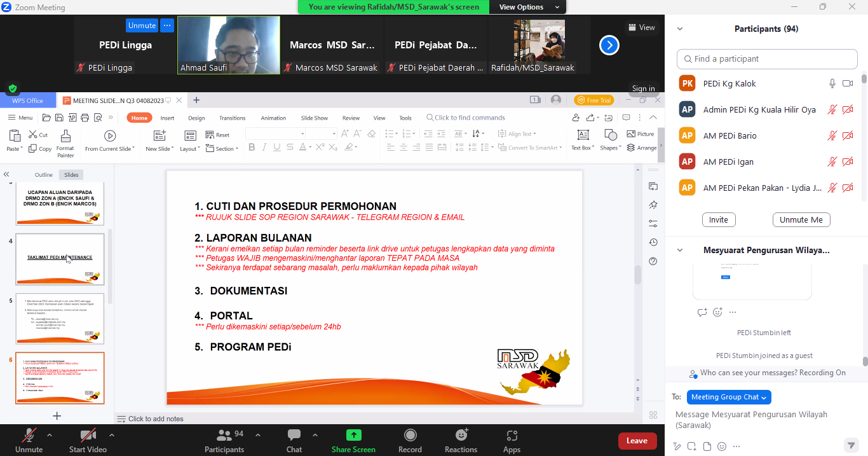Image resolution: width=868 pixels, height=456 pixels.
Task: Click the emoji icon in chat box
Action: pos(722,446)
